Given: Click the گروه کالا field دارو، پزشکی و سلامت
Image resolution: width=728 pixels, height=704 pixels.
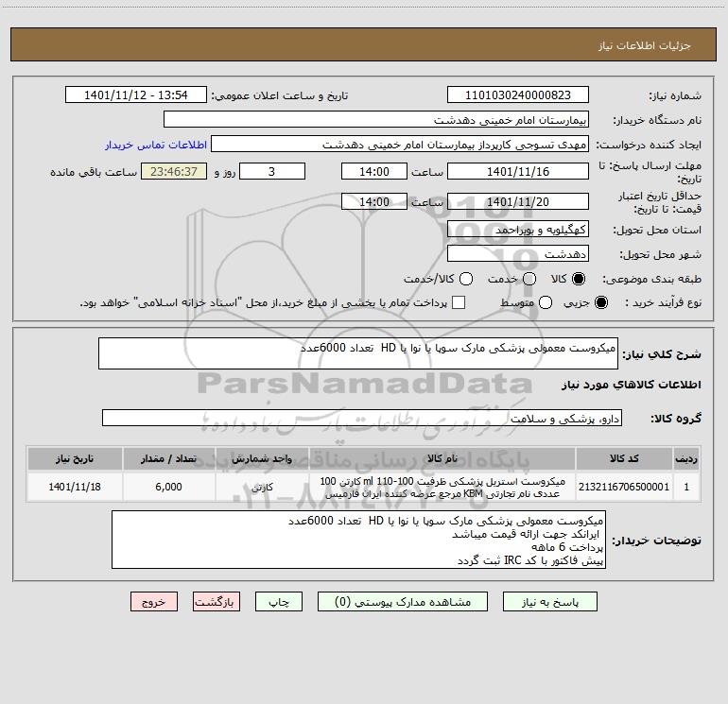Looking at the screenshot, I should click(362, 418).
